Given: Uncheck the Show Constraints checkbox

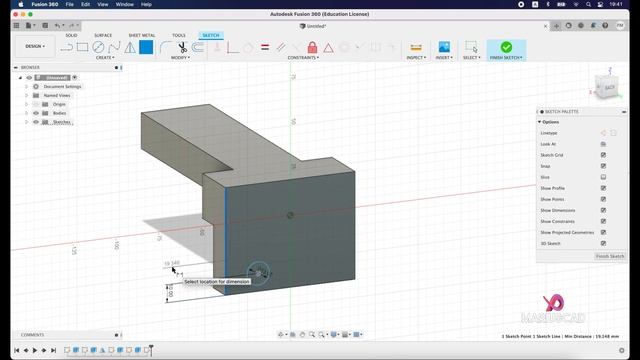Looking at the screenshot, I should point(603,221).
